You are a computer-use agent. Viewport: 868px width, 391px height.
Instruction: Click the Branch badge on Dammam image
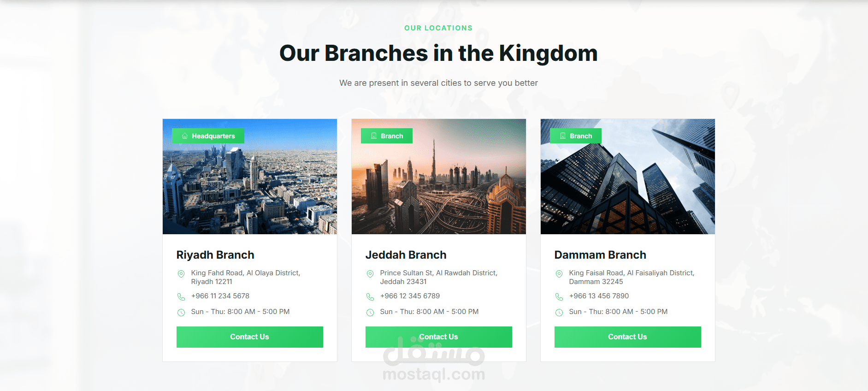pyautogui.click(x=576, y=136)
